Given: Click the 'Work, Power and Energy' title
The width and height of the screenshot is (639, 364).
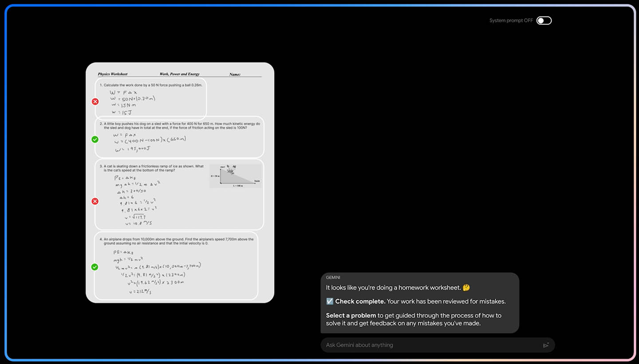Looking at the screenshot, I should click(180, 74).
